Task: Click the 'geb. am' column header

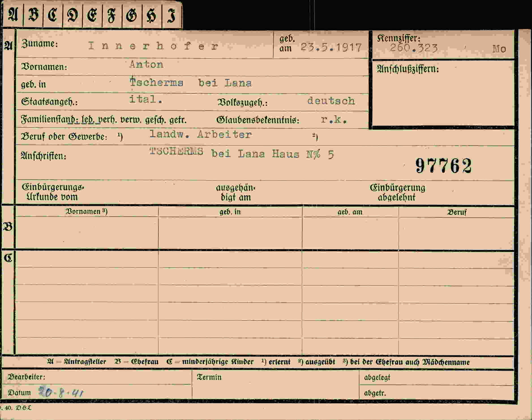Action: [350, 212]
